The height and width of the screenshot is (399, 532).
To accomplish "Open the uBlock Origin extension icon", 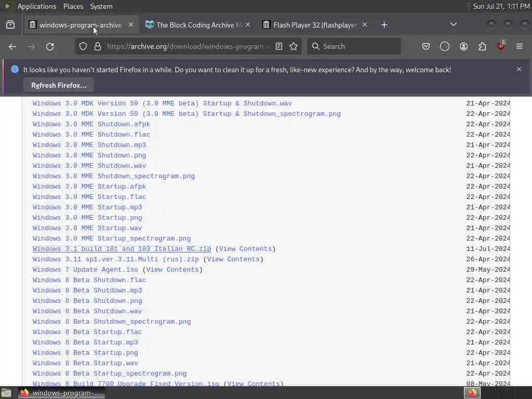I will (x=501, y=46).
